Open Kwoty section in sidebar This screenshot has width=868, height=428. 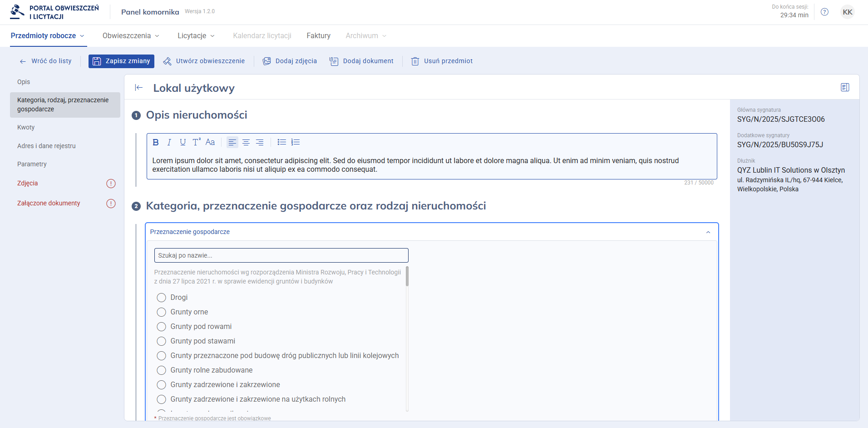26,128
